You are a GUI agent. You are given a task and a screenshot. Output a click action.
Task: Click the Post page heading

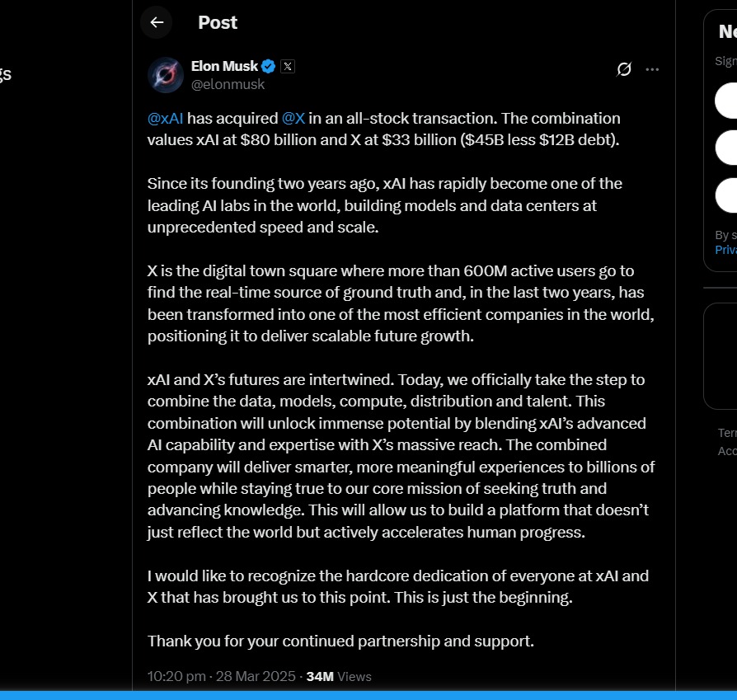point(218,22)
